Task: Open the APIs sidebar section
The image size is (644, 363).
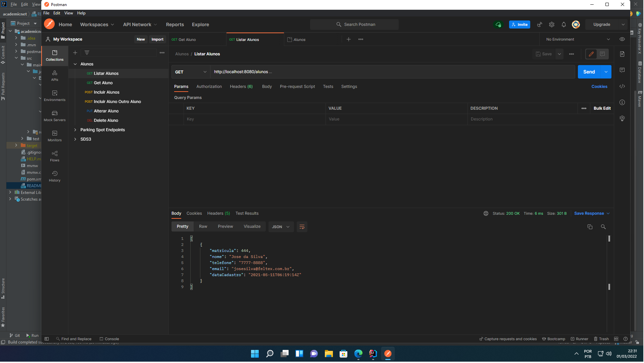Action: (x=54, y=75)
